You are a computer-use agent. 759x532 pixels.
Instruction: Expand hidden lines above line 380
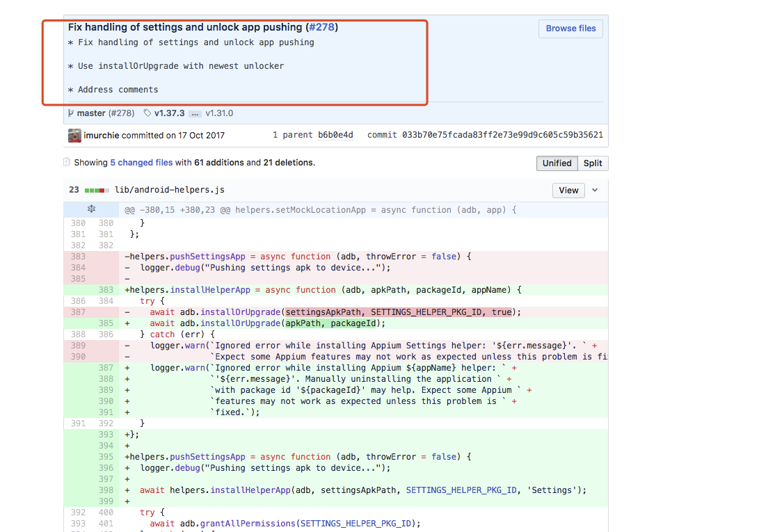pyautogui.click(x=91, y=209)
